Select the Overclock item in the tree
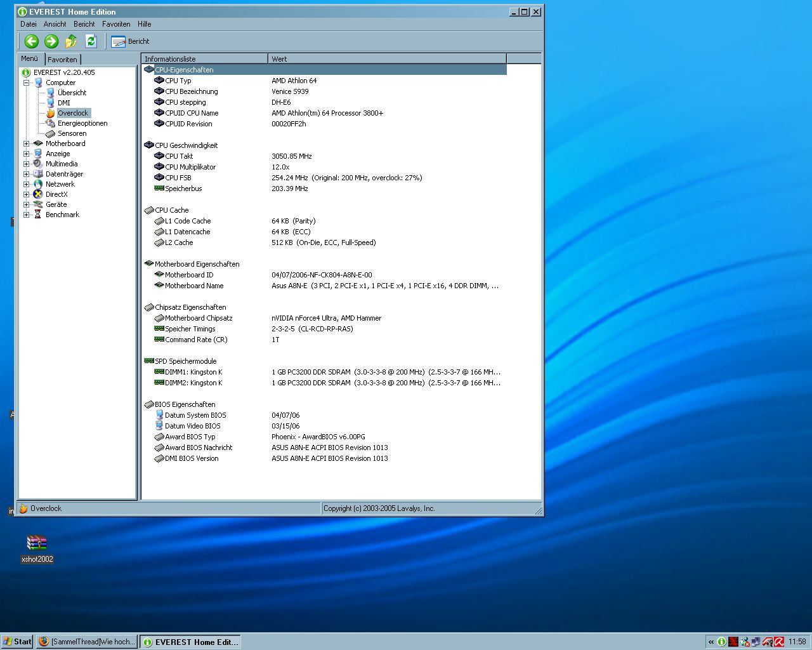This screenshot has height=650, width=812. pyautogui.click(x=73, y=113)
